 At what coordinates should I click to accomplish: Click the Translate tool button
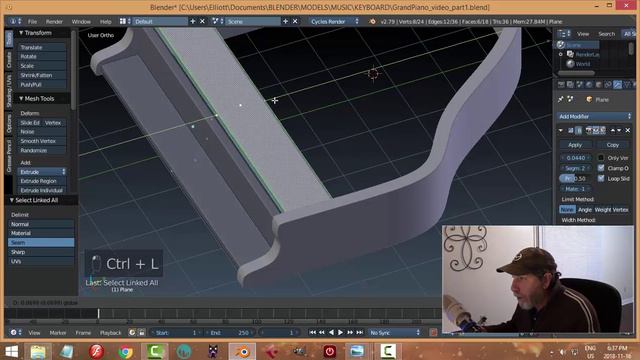[42, 47]
